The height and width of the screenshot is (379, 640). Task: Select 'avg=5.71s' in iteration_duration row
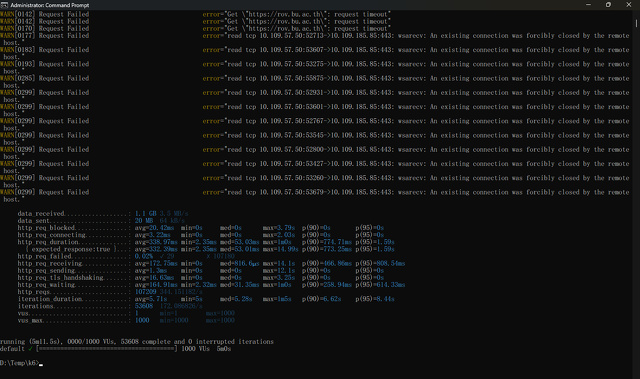pyautogui.click(x=151, y=299)
